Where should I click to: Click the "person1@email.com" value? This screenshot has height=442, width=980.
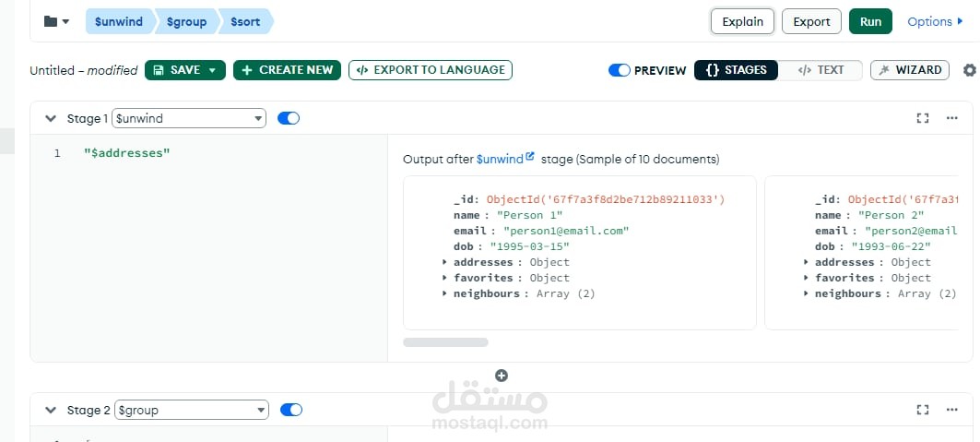[566, 232]
